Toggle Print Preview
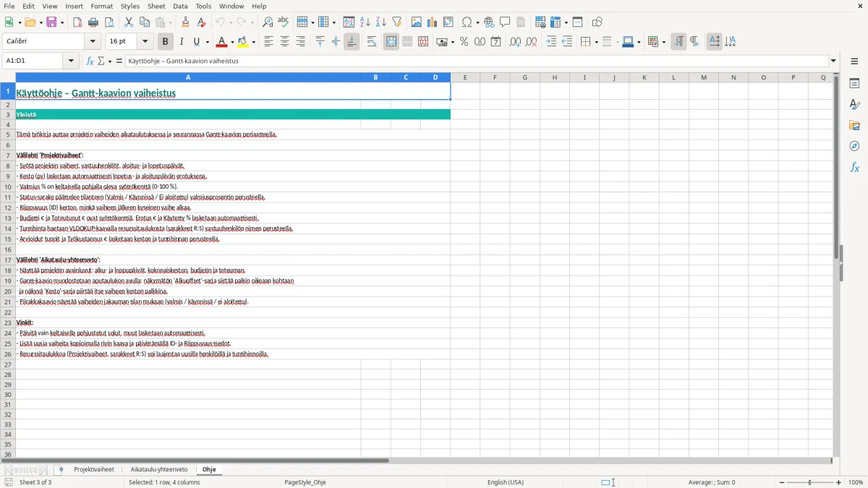This screenshot has width=868, height=488. click(x=109, y=22)
